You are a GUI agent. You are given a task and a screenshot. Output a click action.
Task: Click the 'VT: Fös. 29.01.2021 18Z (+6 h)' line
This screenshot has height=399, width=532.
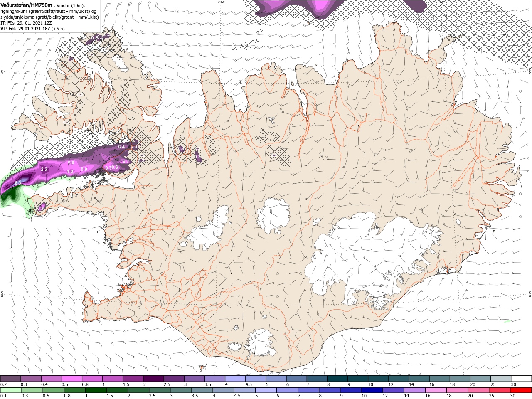click(x=32, y=29)
